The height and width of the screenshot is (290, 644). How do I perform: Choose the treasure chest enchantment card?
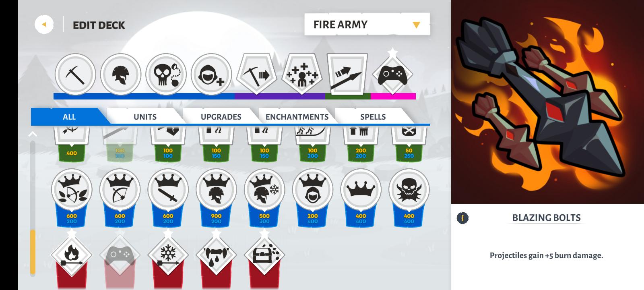pyautogui.click(x=264, y=255)
